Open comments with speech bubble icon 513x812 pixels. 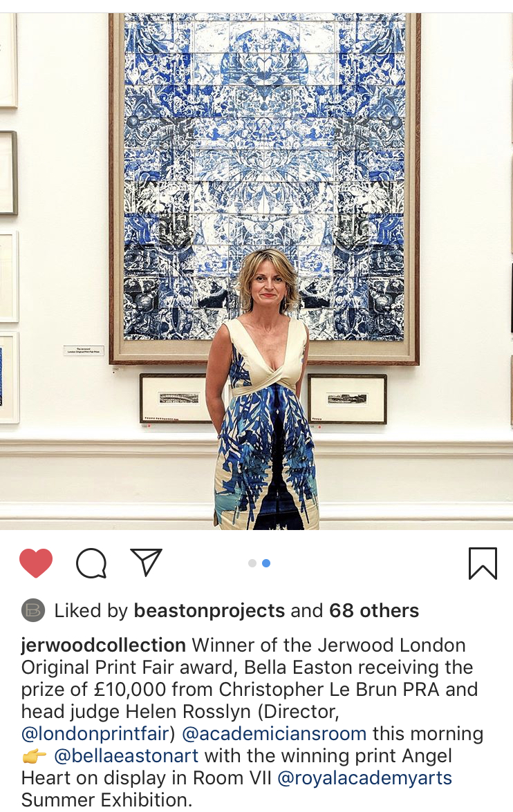coord(91,563)
